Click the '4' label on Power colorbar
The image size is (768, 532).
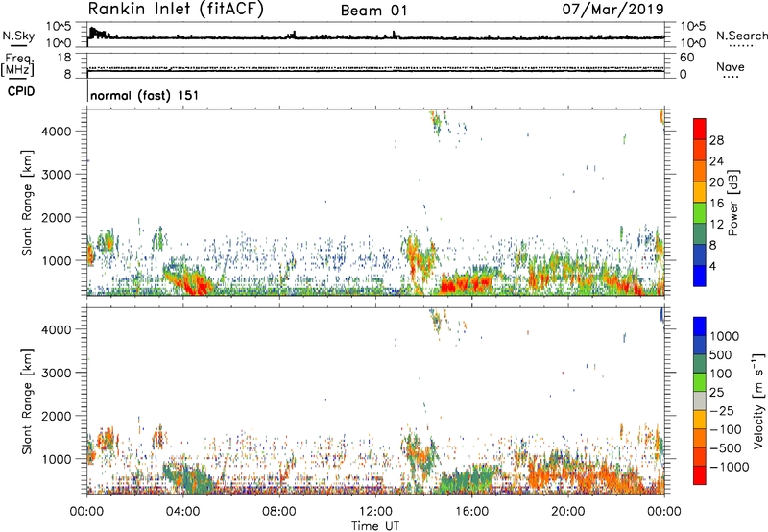tap(712, 266)
